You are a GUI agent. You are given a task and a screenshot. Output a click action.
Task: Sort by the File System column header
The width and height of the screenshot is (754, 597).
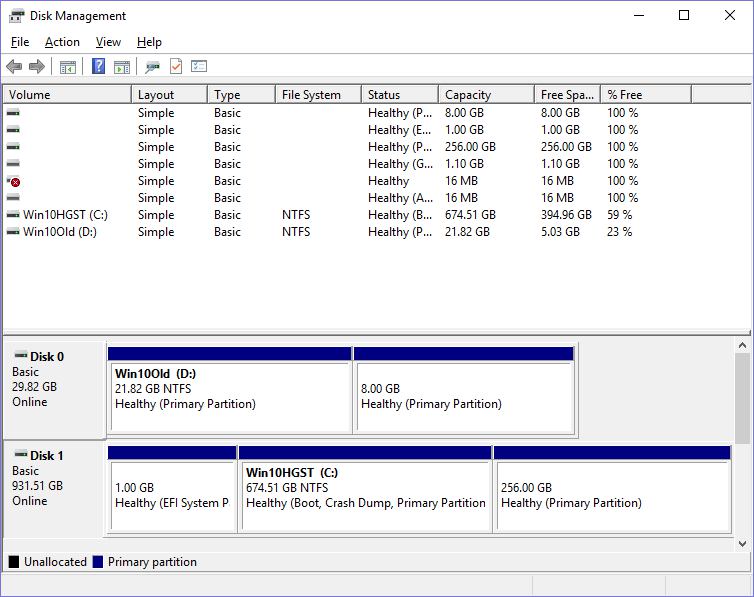(x=318, y=95)
